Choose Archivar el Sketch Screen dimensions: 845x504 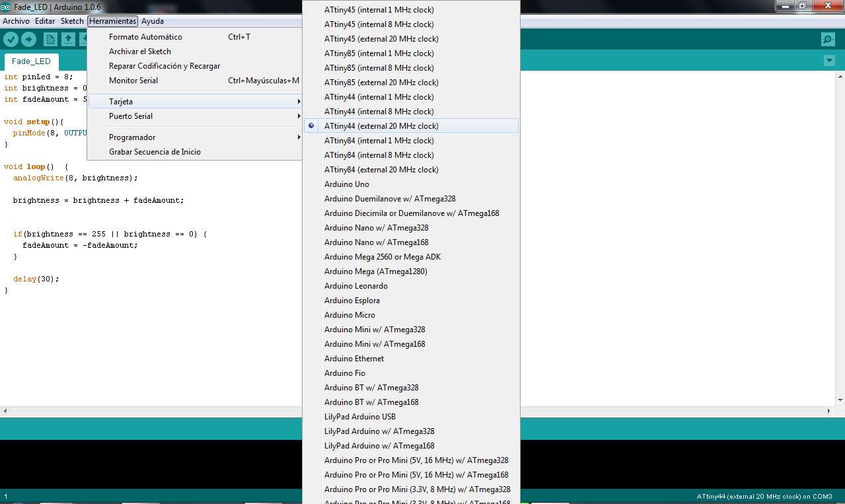(195, 52)
